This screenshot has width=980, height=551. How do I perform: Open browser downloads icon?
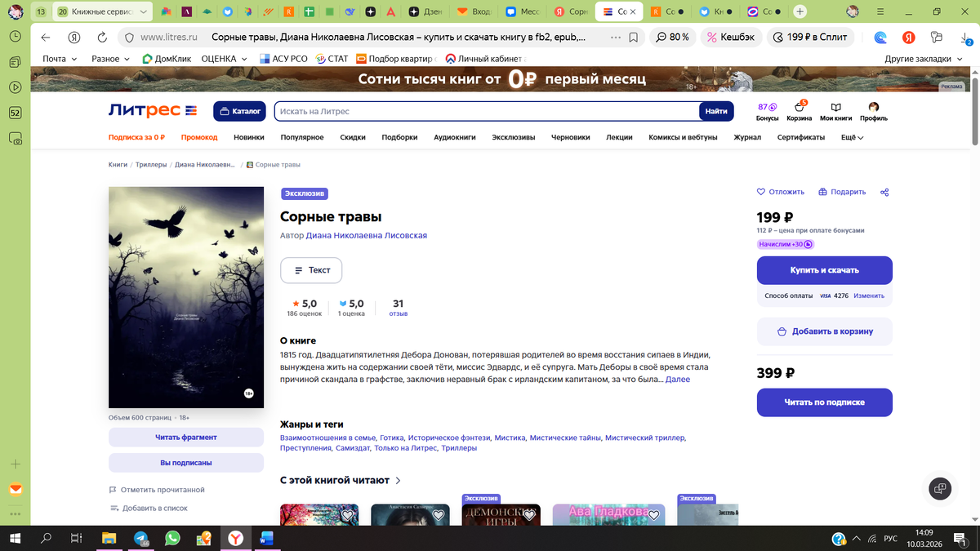click(965, 38)
